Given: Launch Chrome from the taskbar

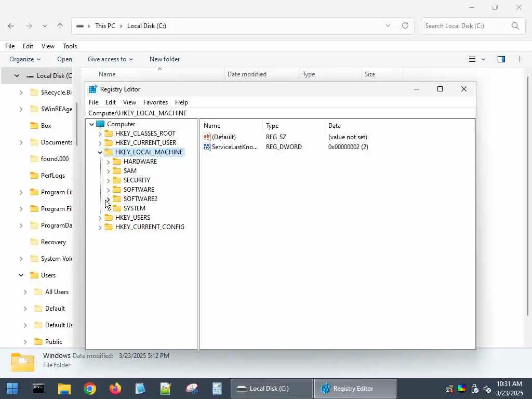Looking at the screenshot, I should [90, 389].
